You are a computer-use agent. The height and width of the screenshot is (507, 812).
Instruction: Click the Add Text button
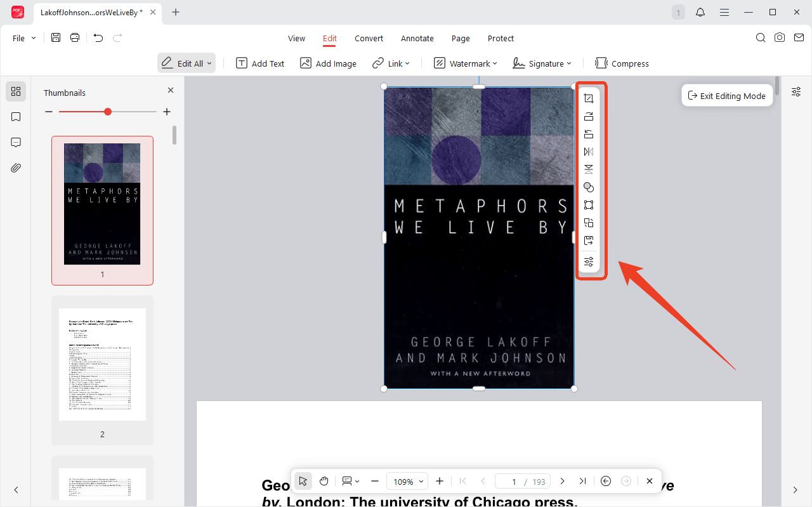[x=260, y=63]
